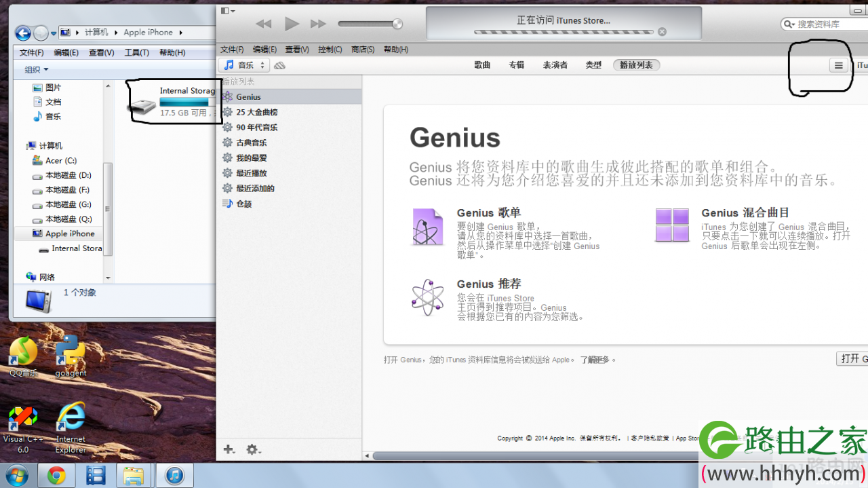Click the Genius 混合曲目 purple grid icon
The image size is (868, 488).
click(672, 225)
